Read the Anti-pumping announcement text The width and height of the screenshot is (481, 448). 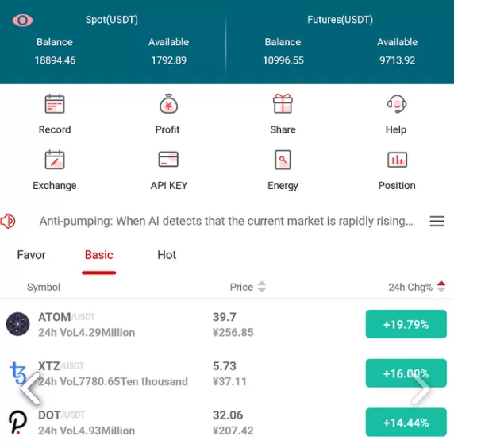226,221
